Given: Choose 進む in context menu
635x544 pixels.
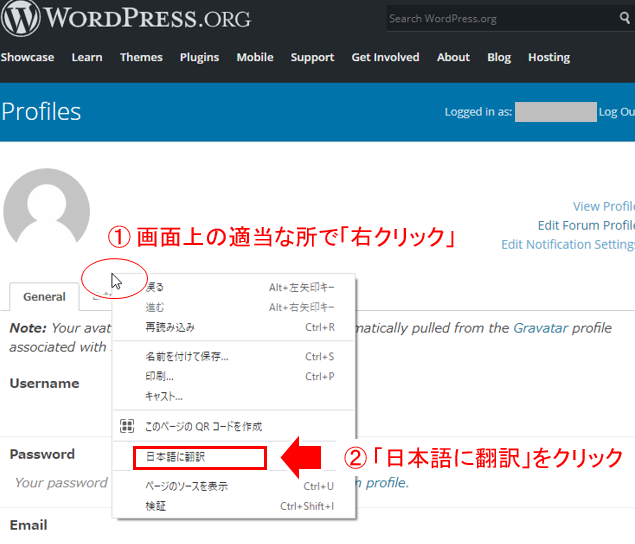Looking at the screenshot, I should click(x=234, y=307).
